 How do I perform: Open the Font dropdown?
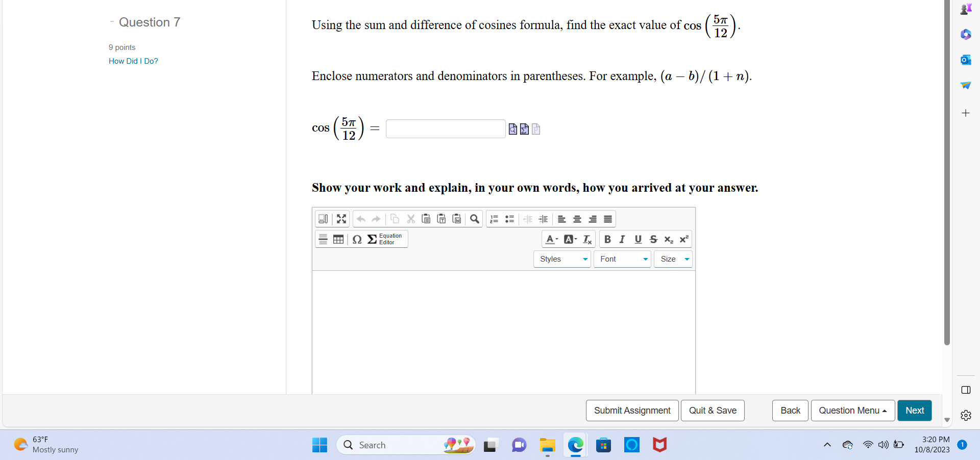pos(622,259)
